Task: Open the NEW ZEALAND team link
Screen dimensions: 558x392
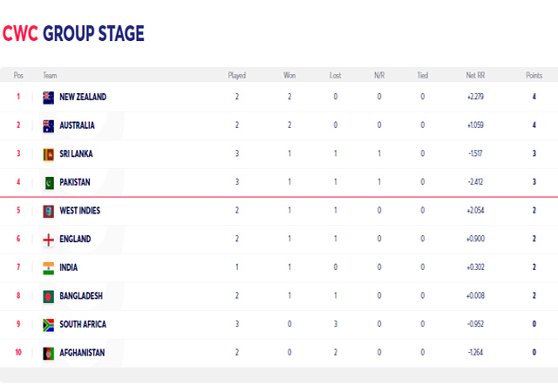Action: 83,97
